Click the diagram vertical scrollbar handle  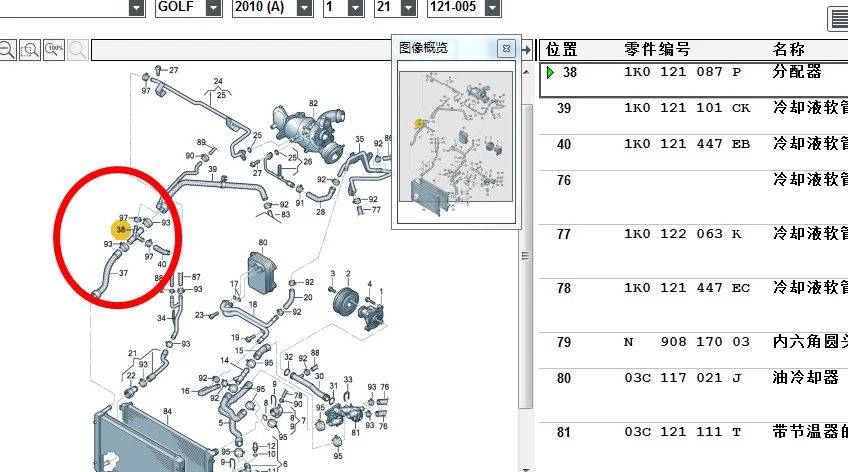click(526, 256)
